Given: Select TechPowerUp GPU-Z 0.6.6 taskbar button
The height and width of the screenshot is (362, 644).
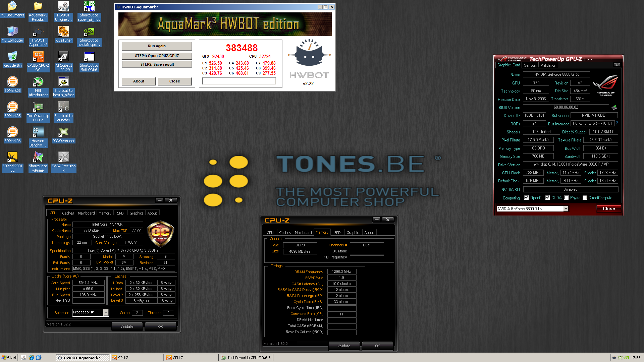Looking at the screenshot, I should click(x=246, y=358).
